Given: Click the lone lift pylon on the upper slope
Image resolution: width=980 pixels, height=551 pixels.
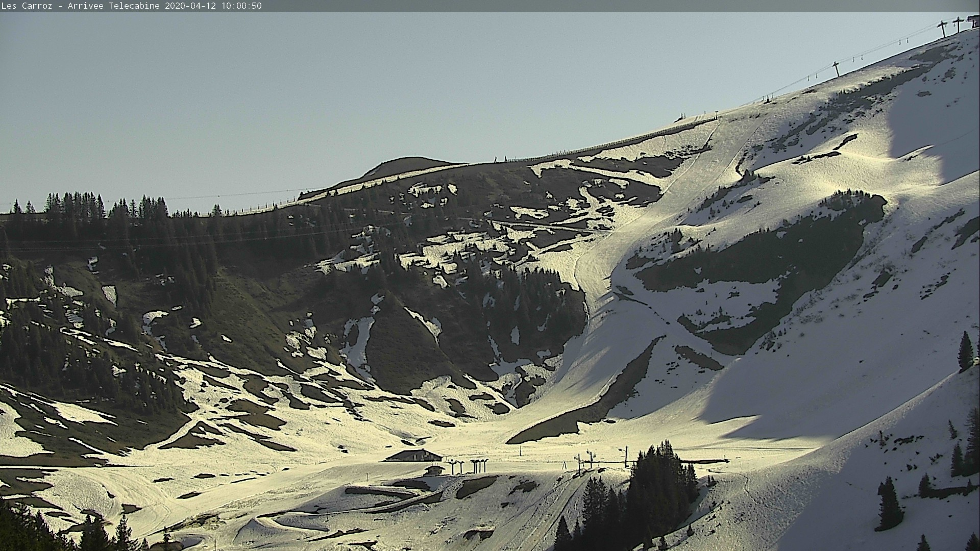Looking at the screenshot, I should 836,69.
